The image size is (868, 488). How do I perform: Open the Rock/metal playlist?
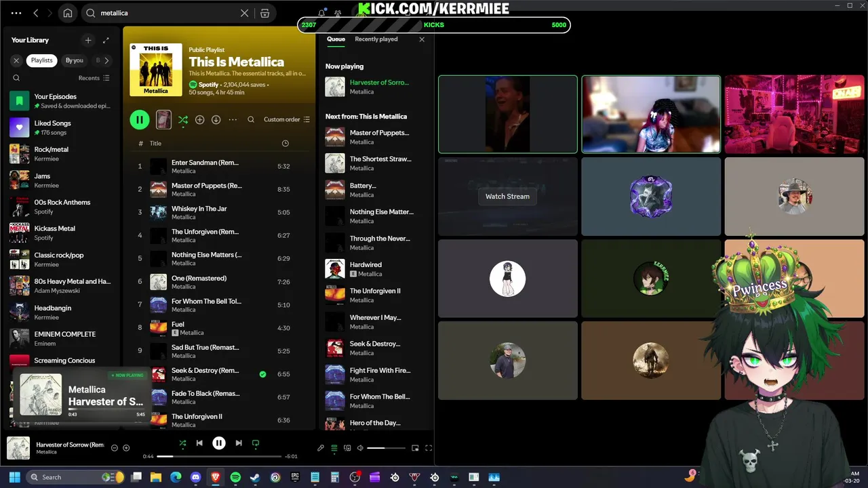[x=61, y=154]
